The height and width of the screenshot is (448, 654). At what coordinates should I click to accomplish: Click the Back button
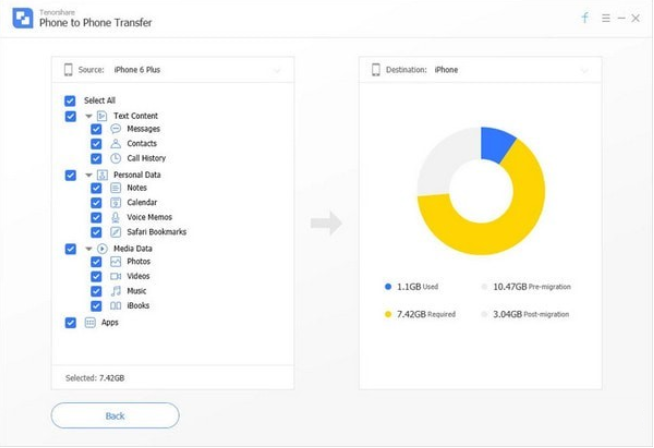[115, 415]
